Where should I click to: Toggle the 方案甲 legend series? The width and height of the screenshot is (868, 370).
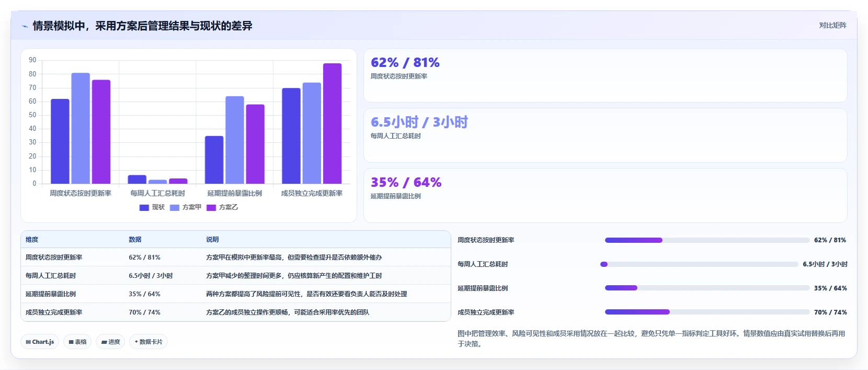click(186, 207)
